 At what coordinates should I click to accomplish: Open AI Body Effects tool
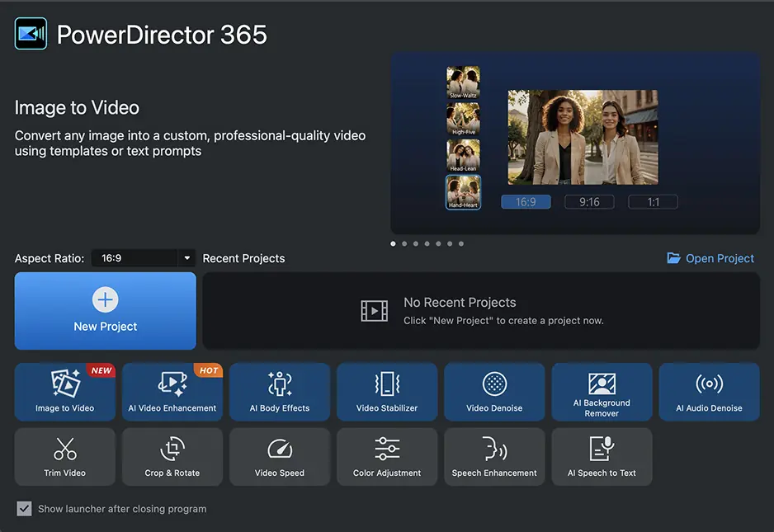(280, 392)
